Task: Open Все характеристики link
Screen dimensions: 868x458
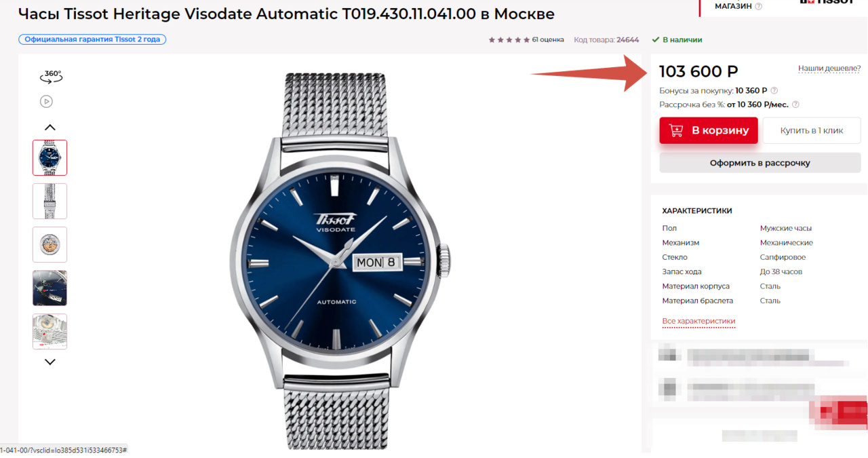Action: coord(698,321)
